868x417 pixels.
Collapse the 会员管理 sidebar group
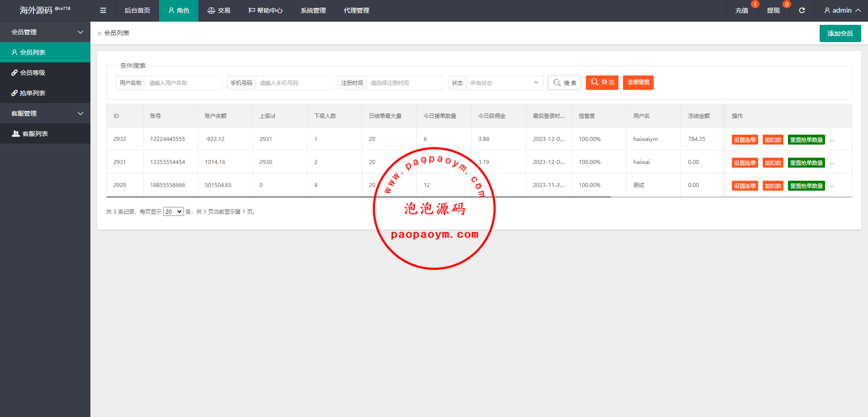point(45,32)
